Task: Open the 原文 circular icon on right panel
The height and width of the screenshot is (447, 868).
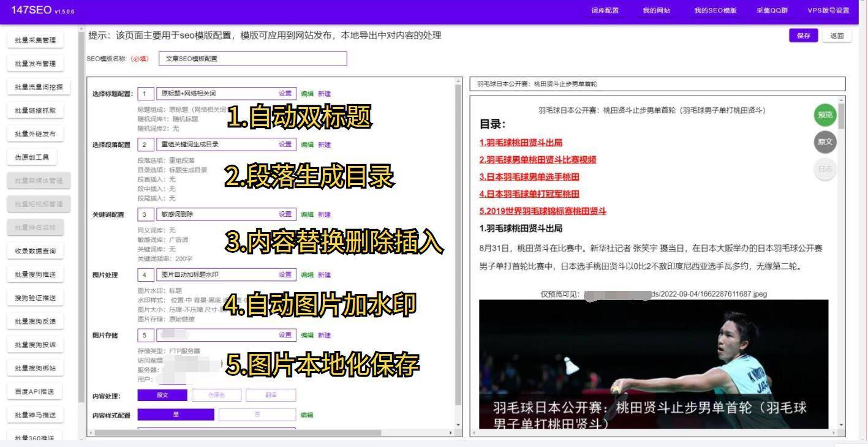Action: (x=825, y=141)
